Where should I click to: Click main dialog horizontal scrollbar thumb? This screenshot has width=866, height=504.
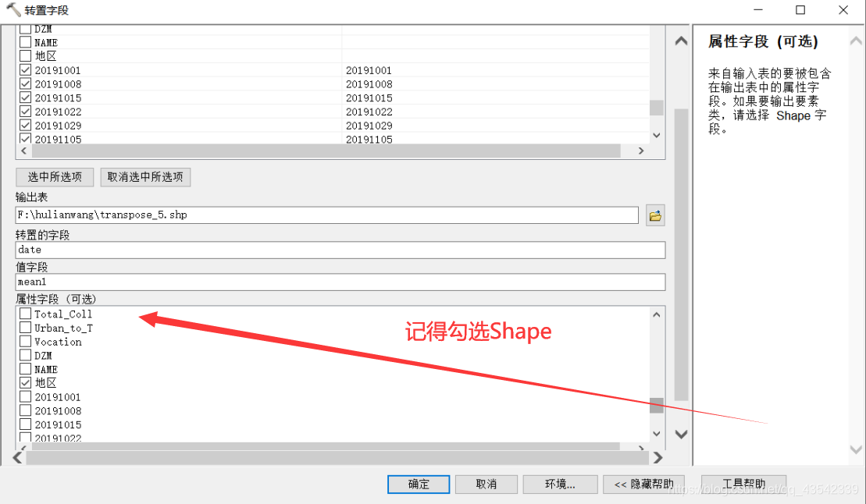coord(337,458)
